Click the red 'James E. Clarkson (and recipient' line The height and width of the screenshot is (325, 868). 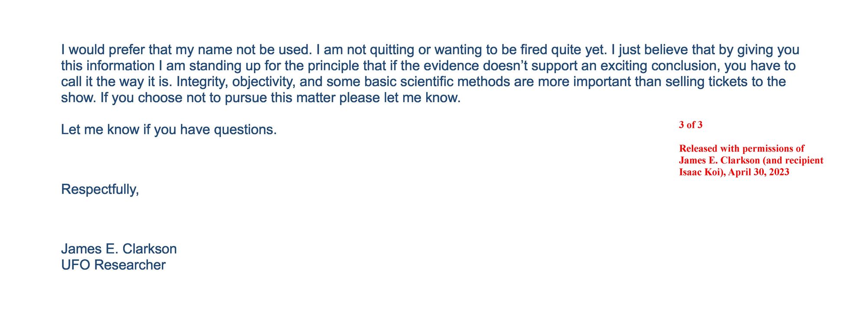point(751,160)
